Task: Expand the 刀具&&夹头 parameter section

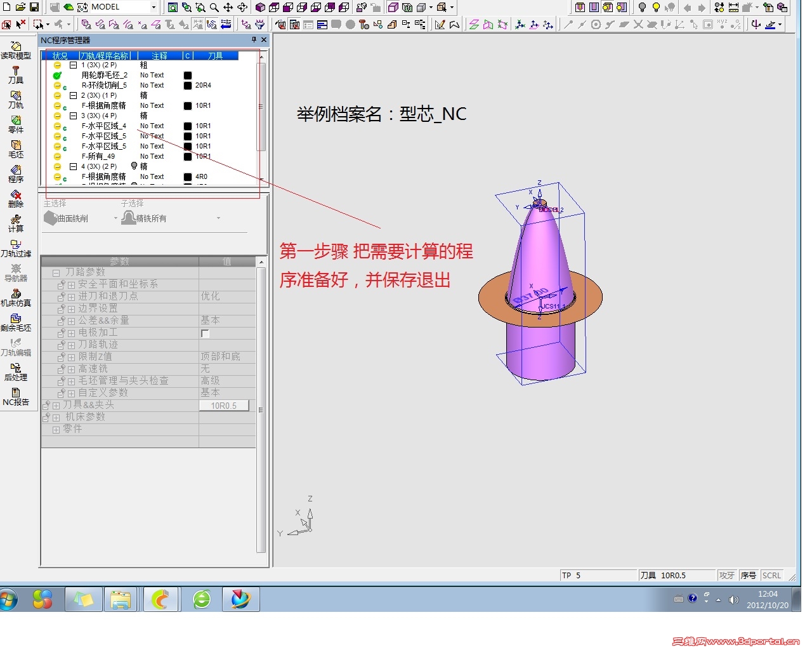Action: 56,406
